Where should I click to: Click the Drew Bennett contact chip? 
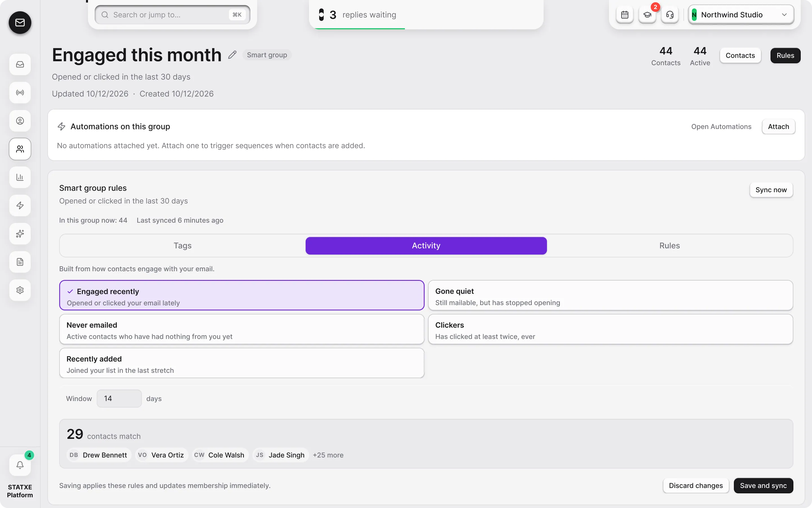tap(99, 455)
